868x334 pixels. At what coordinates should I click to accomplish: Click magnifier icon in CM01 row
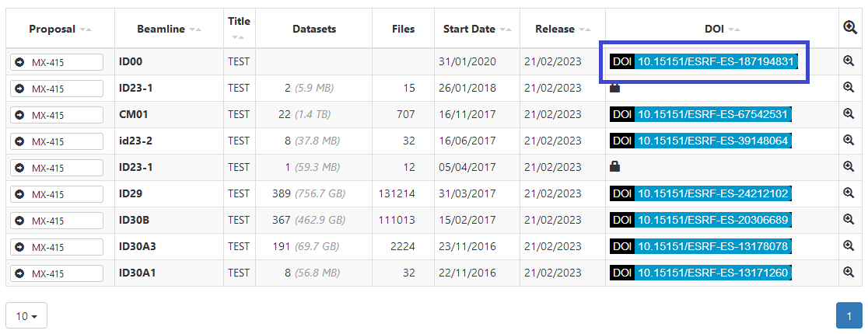[849, 114]
